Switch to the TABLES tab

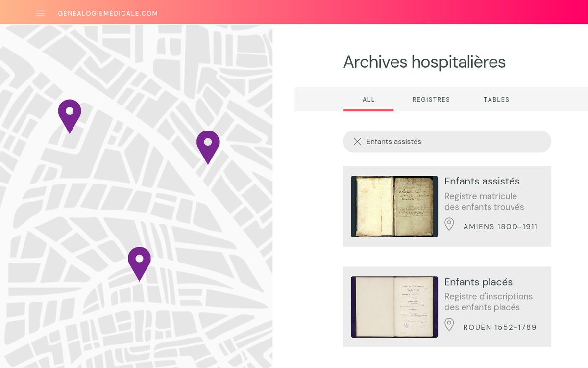pos(496,99)
